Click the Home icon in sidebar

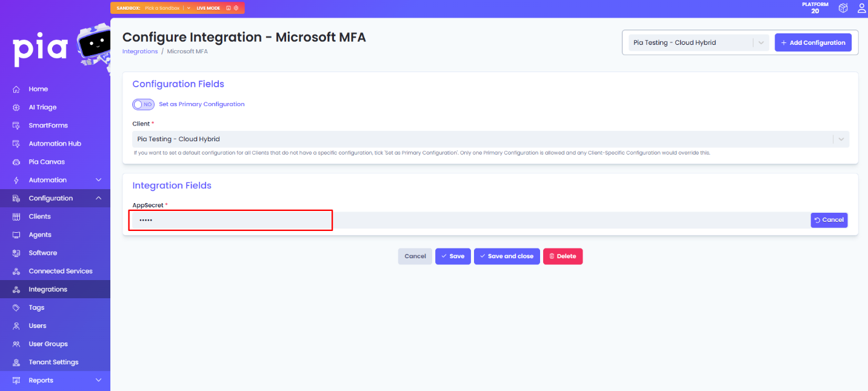(16, 89)
